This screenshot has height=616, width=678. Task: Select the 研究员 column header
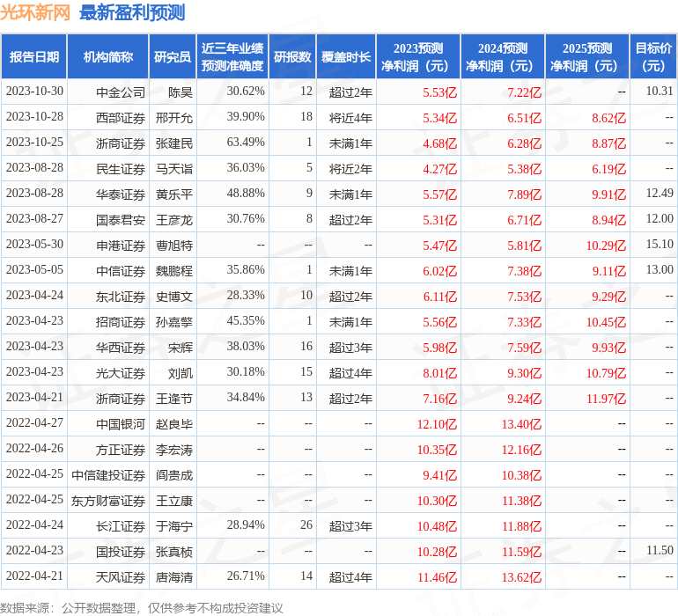point(173,56)
